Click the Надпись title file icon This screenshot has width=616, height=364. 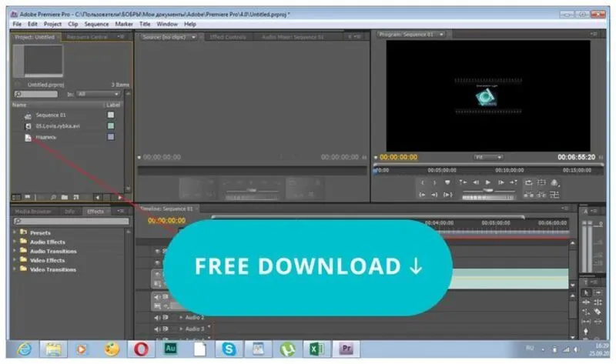(x=28, y=138)
